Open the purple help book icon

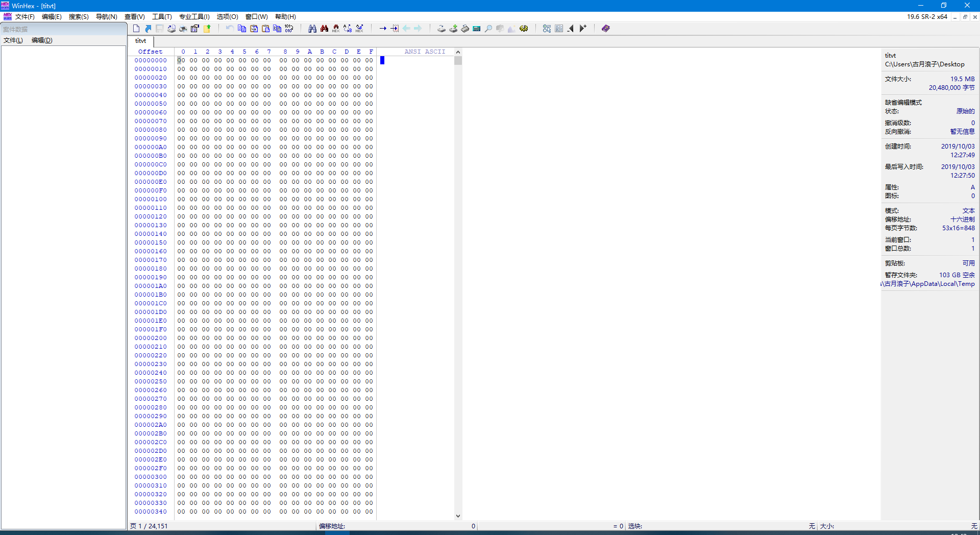pos(606,29)
